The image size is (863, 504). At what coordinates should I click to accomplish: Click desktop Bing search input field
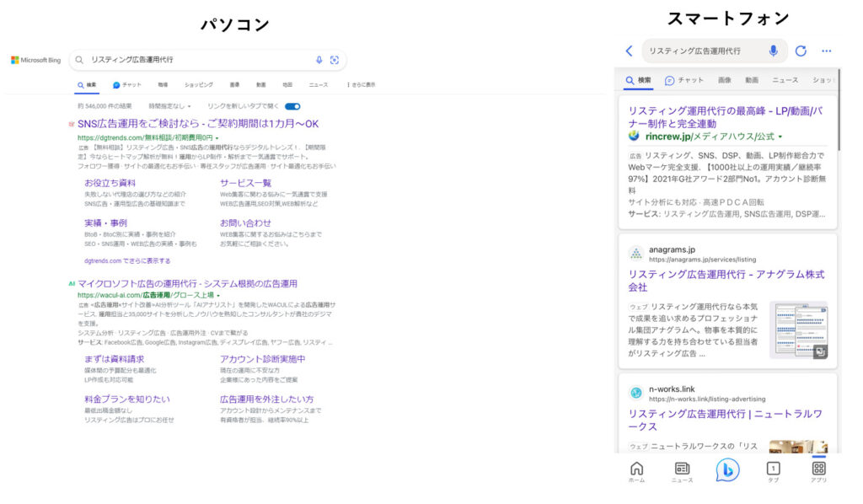207,60
